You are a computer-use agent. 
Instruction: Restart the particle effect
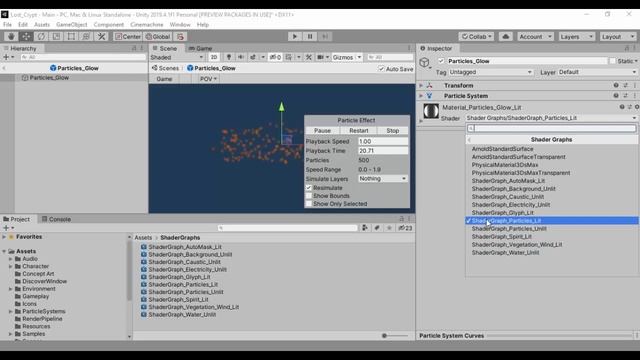coord(358,131)
